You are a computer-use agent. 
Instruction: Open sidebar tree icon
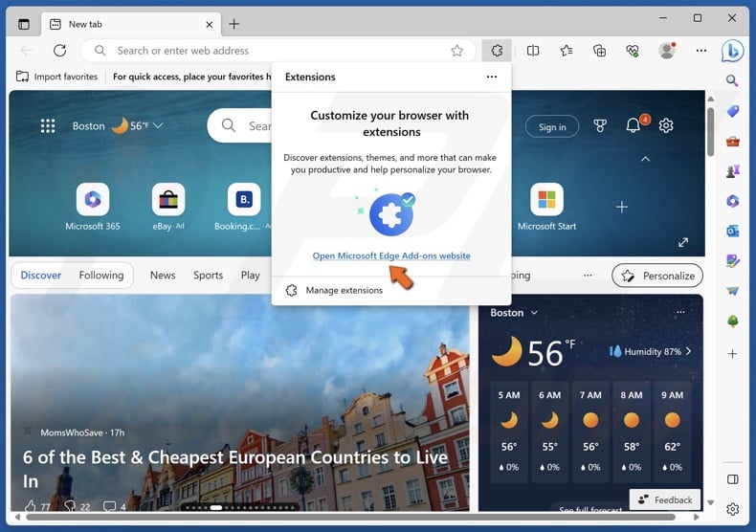[x=732, y=321]
